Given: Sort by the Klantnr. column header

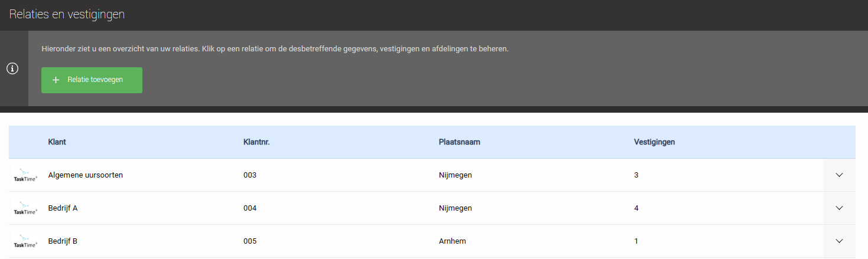Looking at the screenshot, I should [x=256, y=142].
